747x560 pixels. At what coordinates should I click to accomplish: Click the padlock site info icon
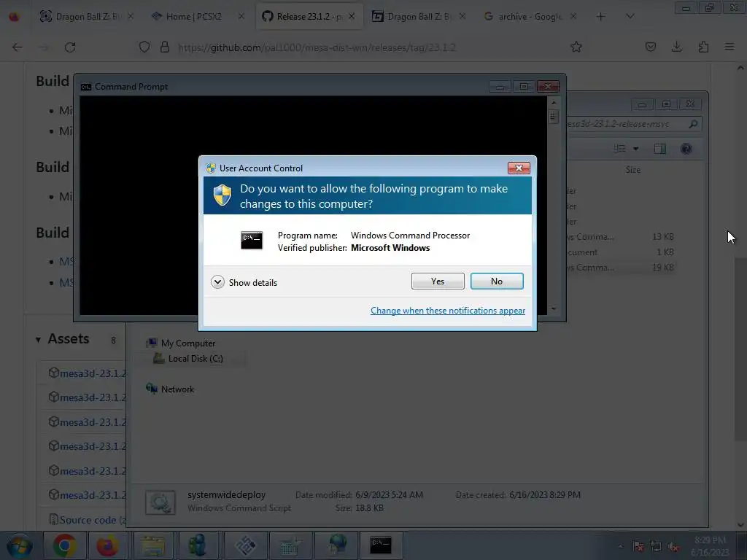coord(165,47)
